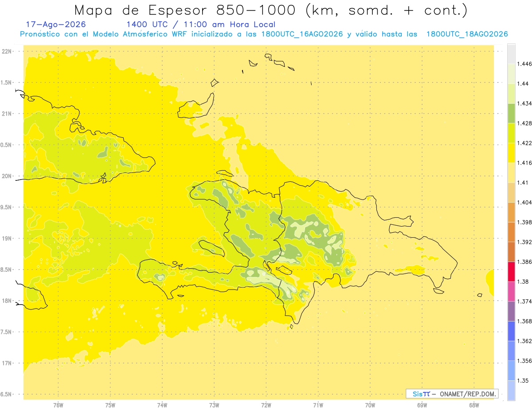Click the colorbar value 1.44
532x411 pixels.
(x=522, y=83)
